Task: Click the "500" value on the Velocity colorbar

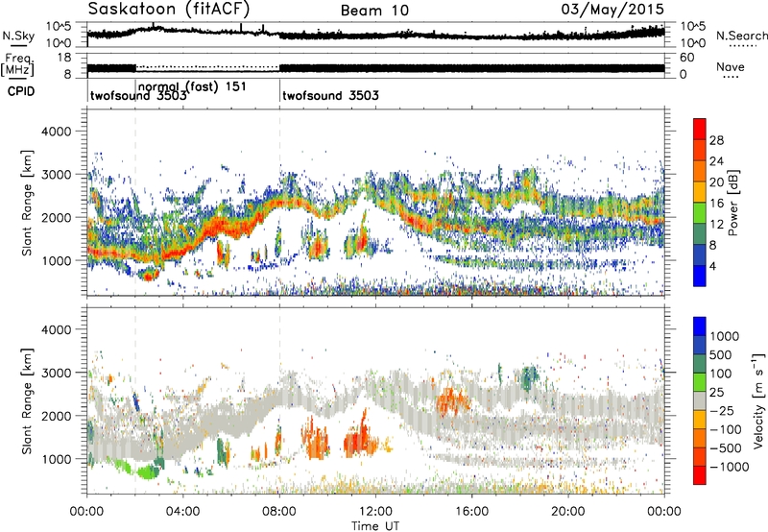Action: (721, 355)
